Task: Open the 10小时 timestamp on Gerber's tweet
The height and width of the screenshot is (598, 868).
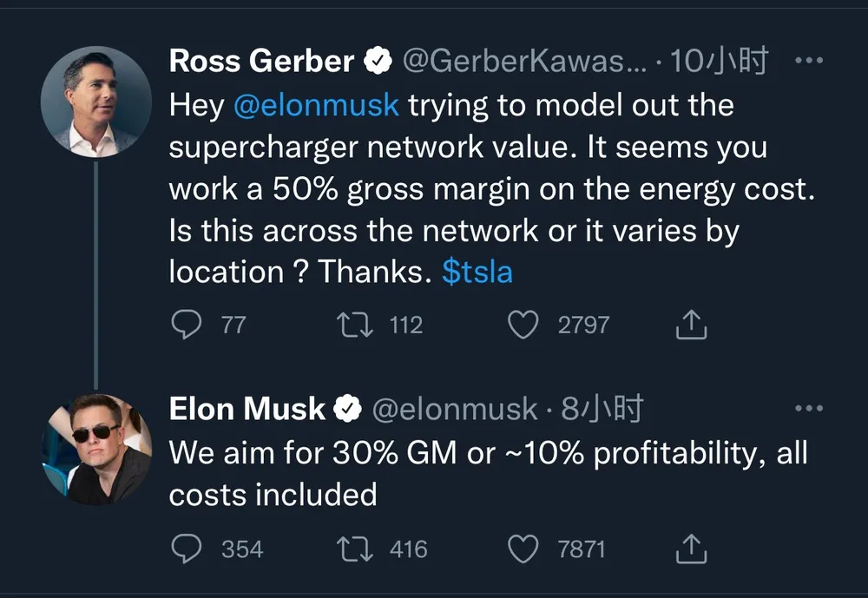Action: coord(719,61)
